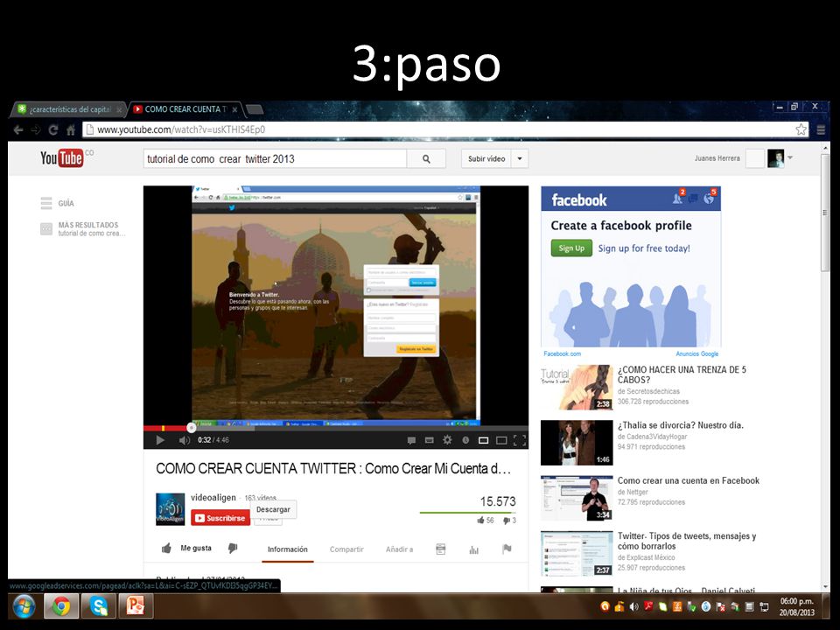Open Skype from the taskbar
This screenshot has height=630, width=840.
click(99, 606)
